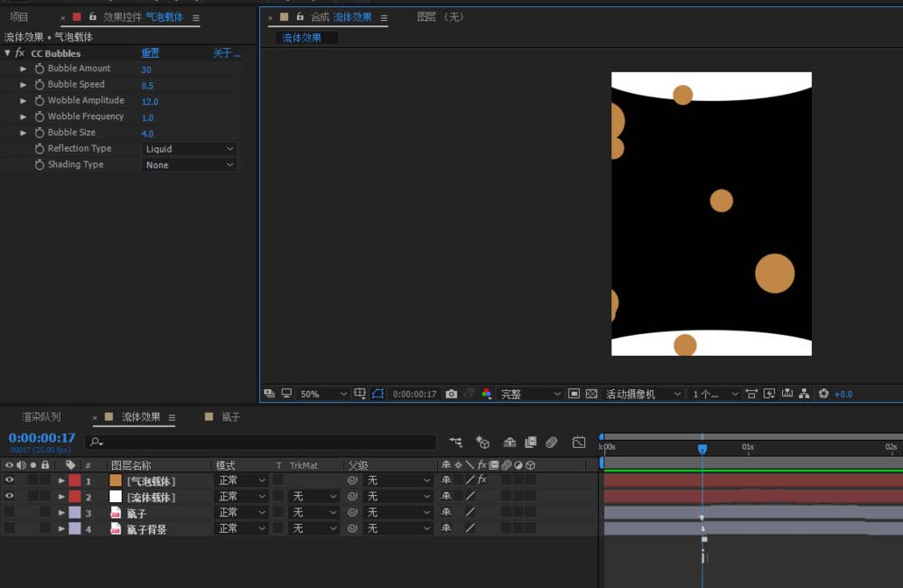Image resolution: width=903 pixels, height=588 pixels.
Task: Open the Reflection Type Liquid dropdown
Action: 190,149
